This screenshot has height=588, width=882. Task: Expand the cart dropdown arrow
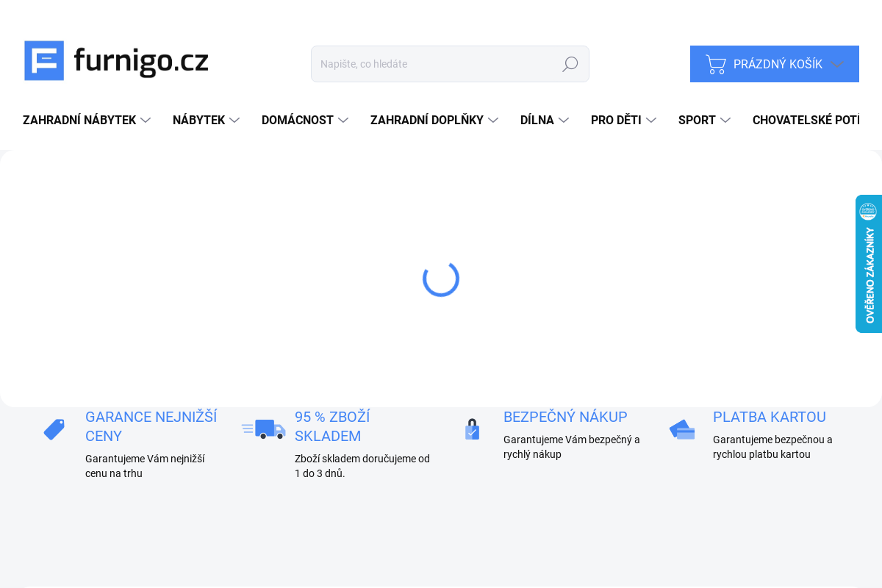[837, 64]
